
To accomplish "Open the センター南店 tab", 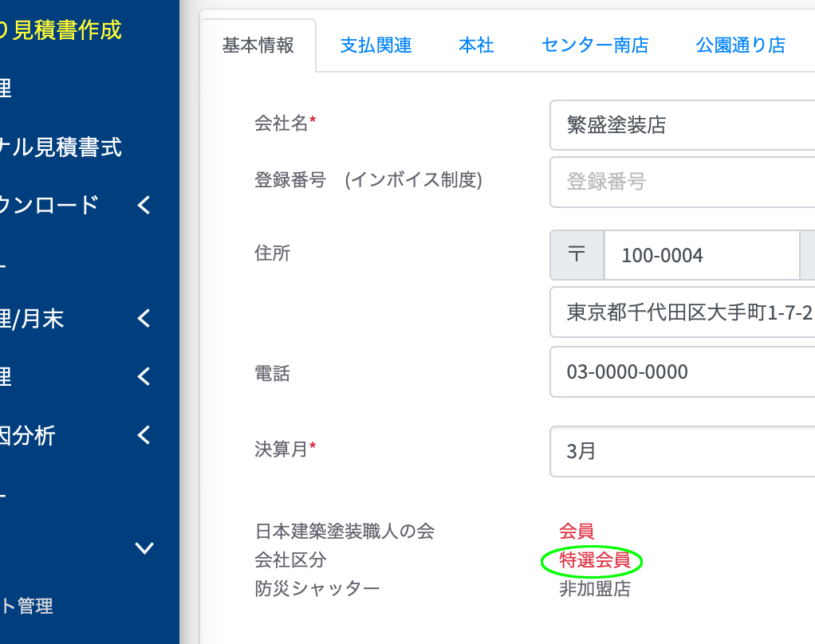I will coord(595,45).
